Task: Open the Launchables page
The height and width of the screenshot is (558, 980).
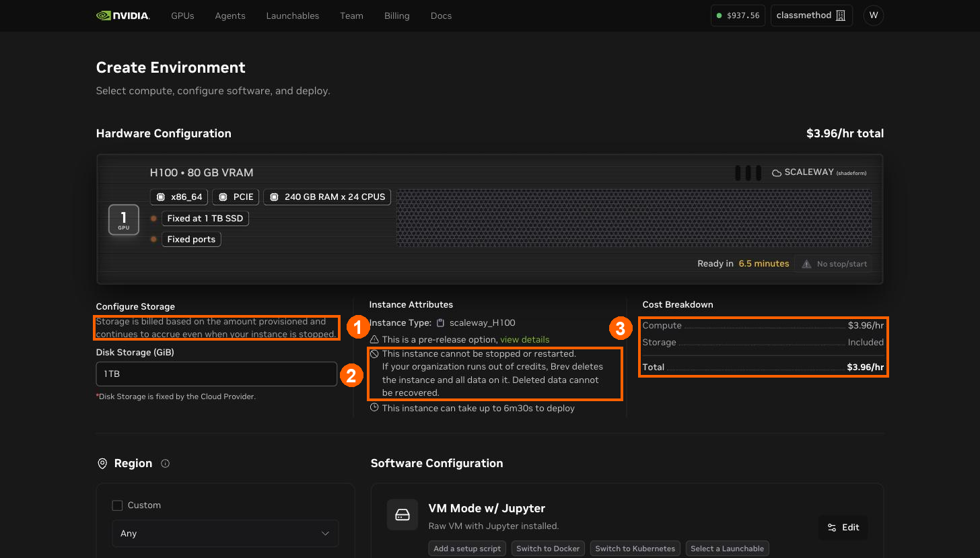Action: 293,15
